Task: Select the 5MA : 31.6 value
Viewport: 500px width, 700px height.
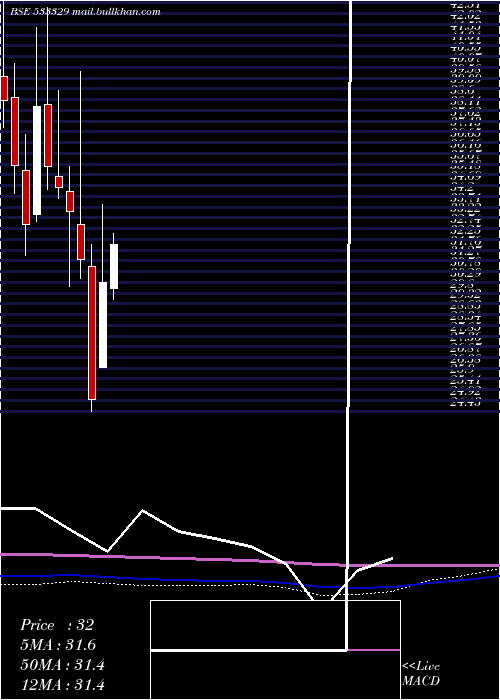Action: click(58, 645)
